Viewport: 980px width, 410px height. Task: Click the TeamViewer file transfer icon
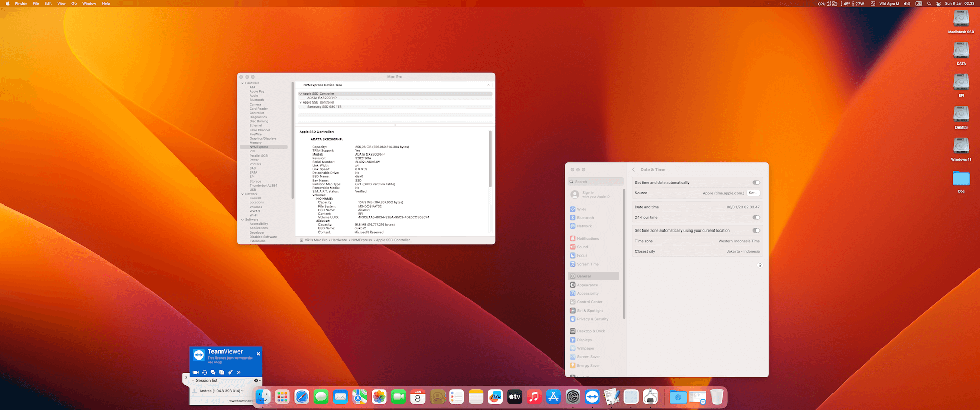pyautogui.click(x=222, y=372)
